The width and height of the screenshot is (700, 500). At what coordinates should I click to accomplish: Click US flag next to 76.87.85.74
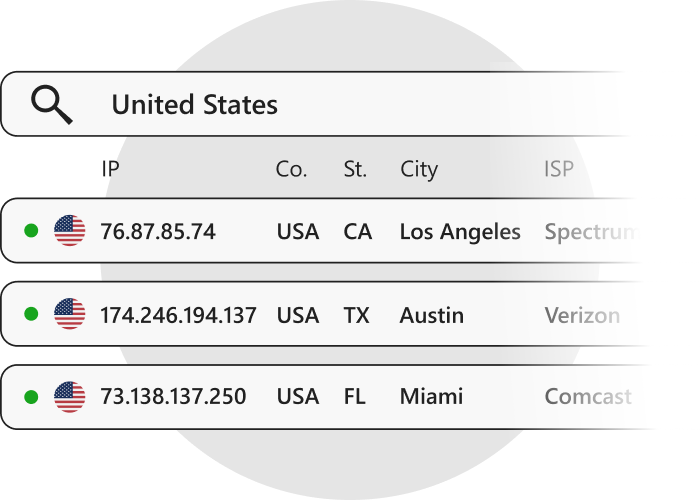(70, 231)
